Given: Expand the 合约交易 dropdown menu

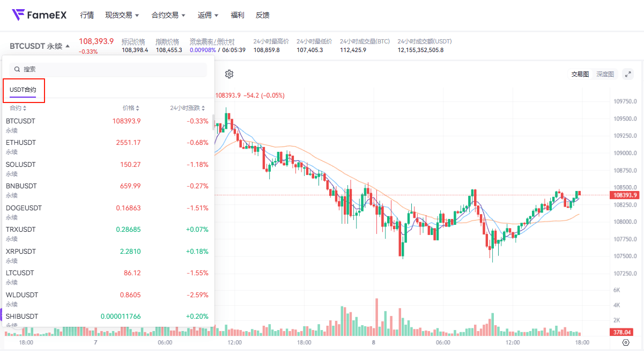Looking at the screenshot, I should coord(168,15).
